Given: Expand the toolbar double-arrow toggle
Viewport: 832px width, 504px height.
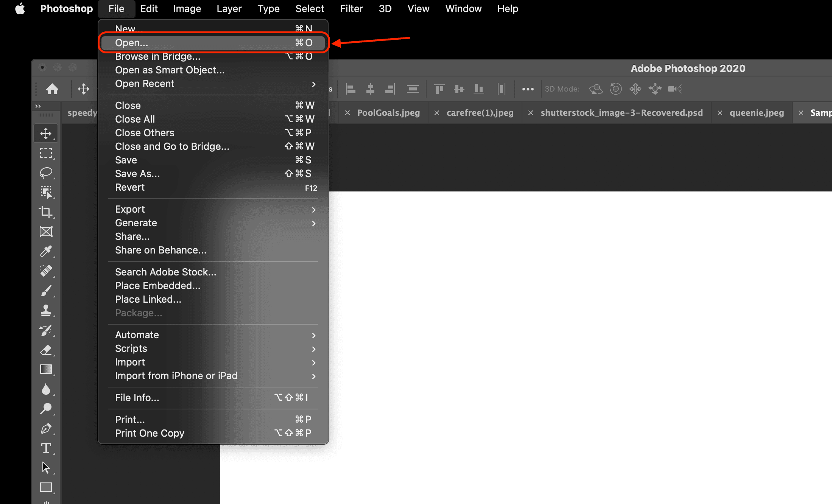Looking at the screenshot, I should (38, 106).
